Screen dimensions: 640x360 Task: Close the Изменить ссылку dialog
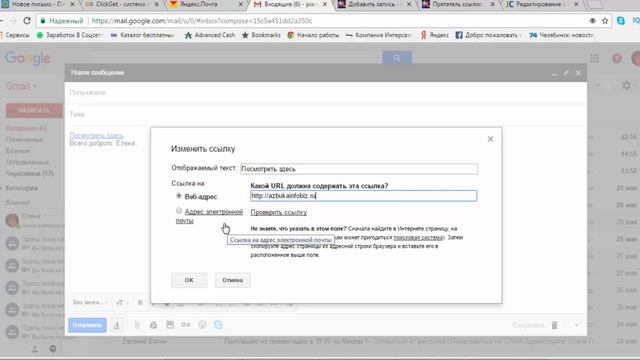coord(490,139)
